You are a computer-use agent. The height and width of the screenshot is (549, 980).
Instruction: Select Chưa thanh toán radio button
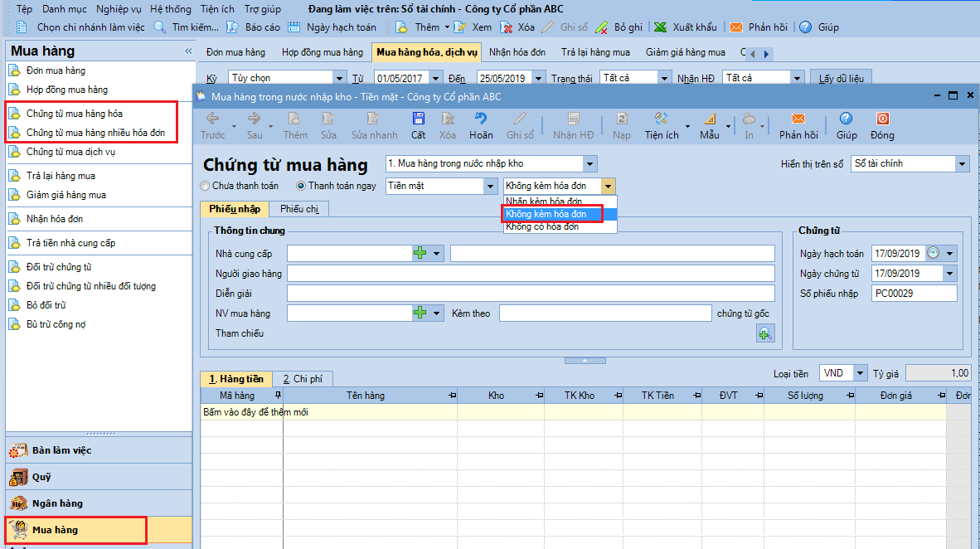(x=205, y=186)
